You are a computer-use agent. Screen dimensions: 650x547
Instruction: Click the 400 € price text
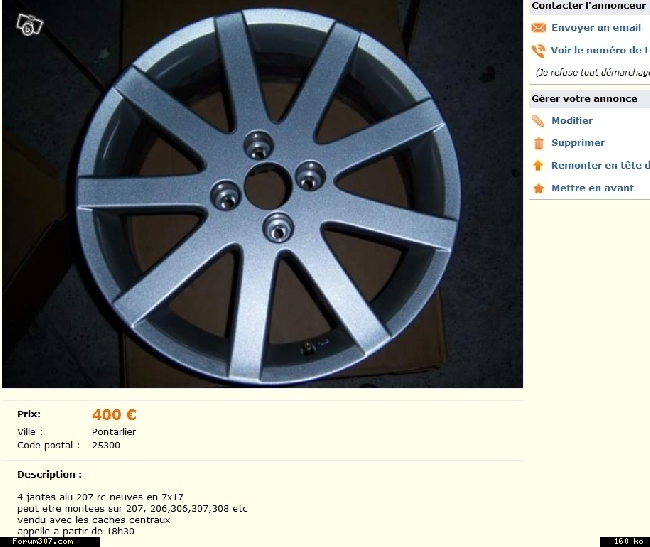click(x=114, y=414)
